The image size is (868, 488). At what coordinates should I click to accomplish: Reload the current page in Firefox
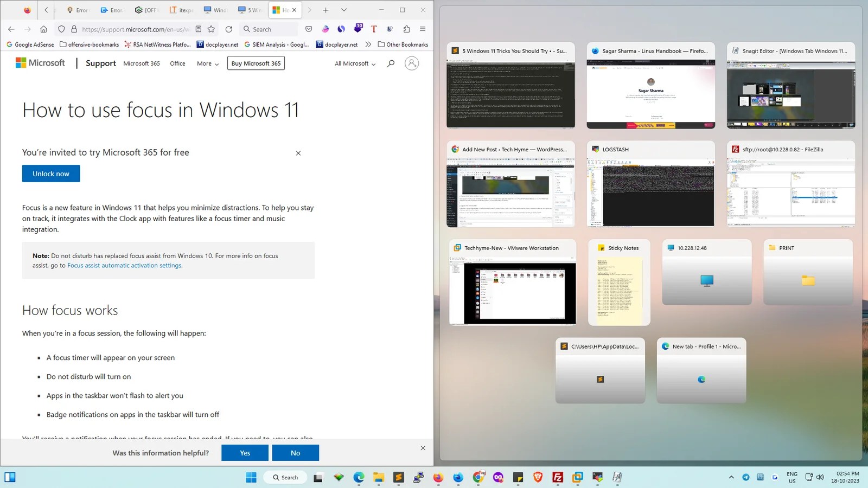(229, 29)
